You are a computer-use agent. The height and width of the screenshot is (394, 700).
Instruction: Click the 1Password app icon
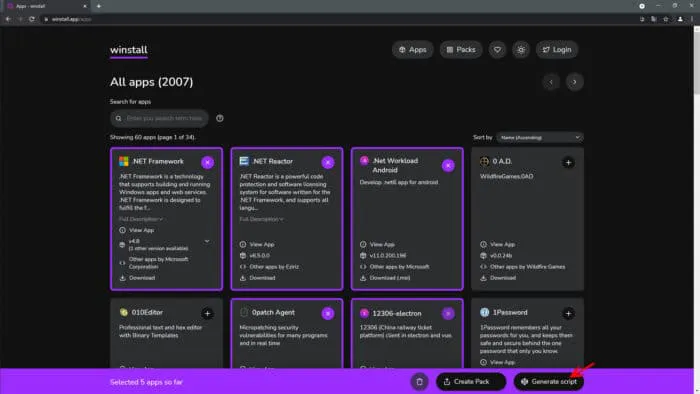pyautogui.click(x=484, y=312)
